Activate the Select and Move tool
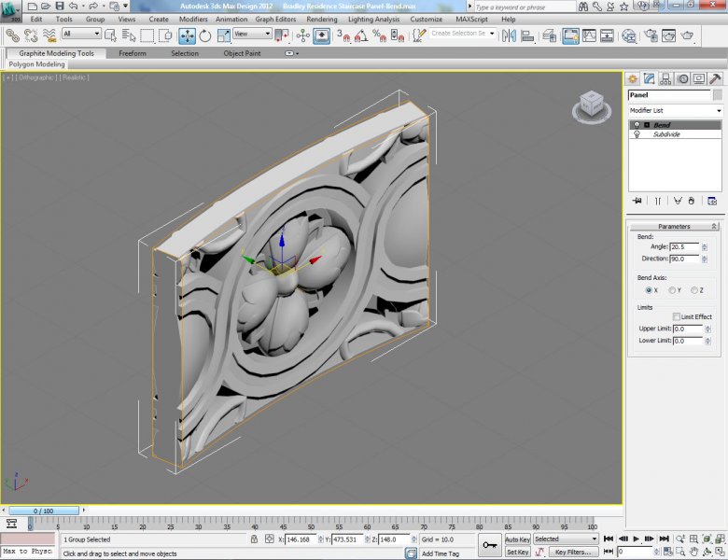 pyautogui.click(x=187, y=35)
